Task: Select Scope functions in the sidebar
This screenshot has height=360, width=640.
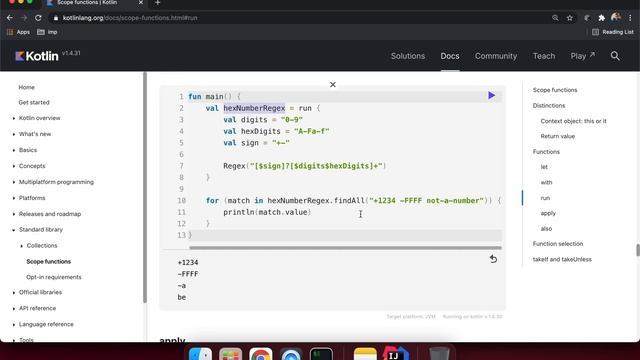Action: [x=49, y=261]
